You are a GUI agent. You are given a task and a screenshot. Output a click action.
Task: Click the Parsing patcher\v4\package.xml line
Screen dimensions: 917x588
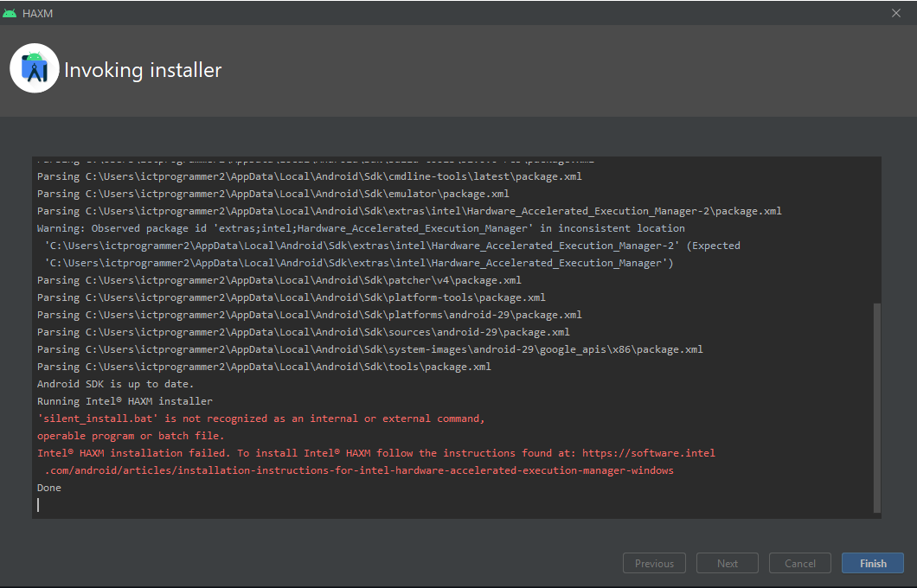pos(279,280)
